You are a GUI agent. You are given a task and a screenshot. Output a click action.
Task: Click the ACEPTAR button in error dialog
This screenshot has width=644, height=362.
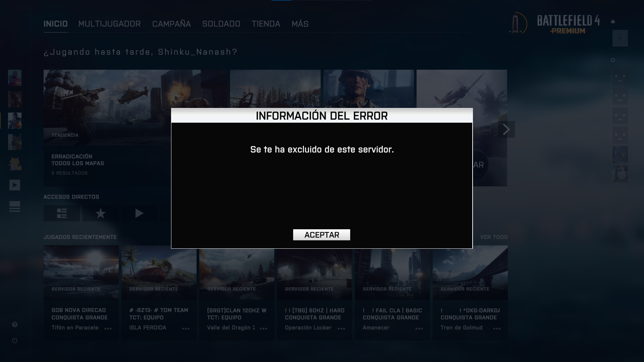(321, 235)
